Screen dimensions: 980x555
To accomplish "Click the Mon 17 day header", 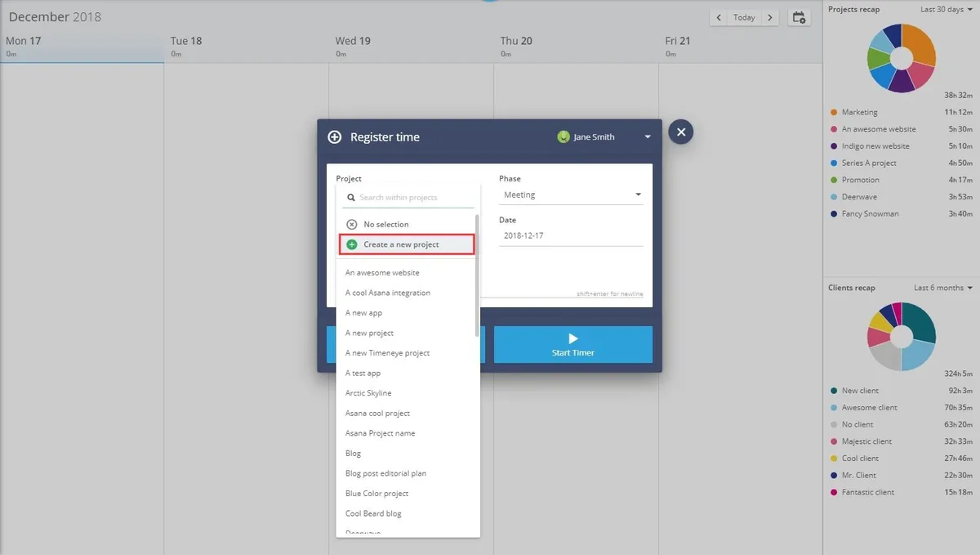I will click(82, 47).
